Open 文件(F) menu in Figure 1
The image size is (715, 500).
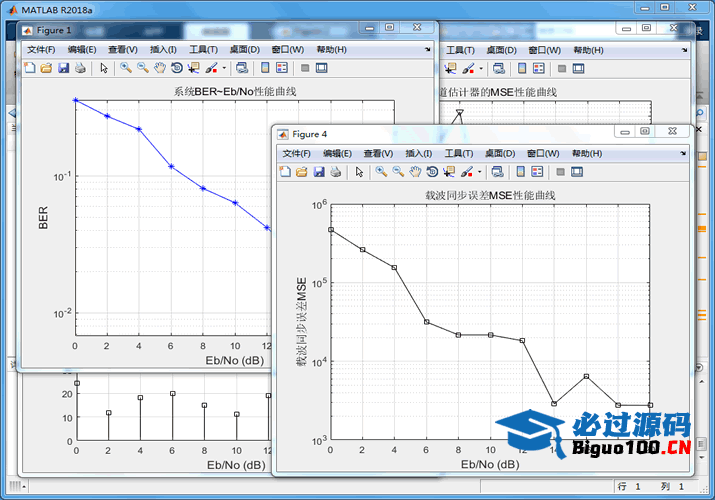click(41, 50)
